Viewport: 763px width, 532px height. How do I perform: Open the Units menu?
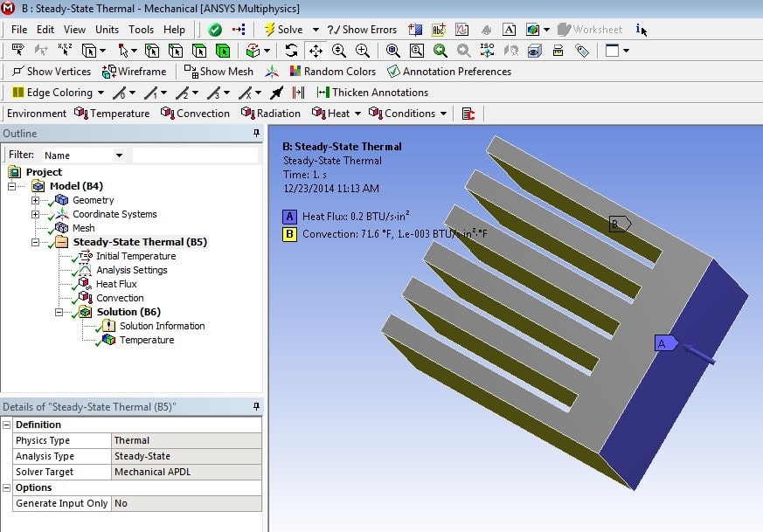(107, 30)
